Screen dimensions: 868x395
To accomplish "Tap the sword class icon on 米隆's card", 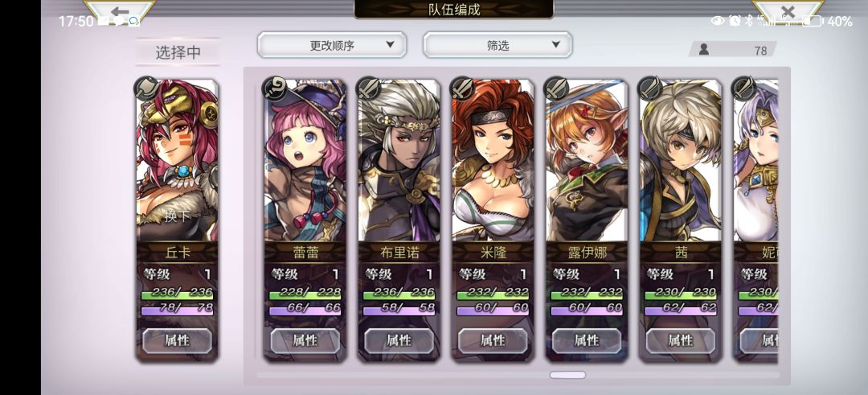I will [x=461, y=88].
